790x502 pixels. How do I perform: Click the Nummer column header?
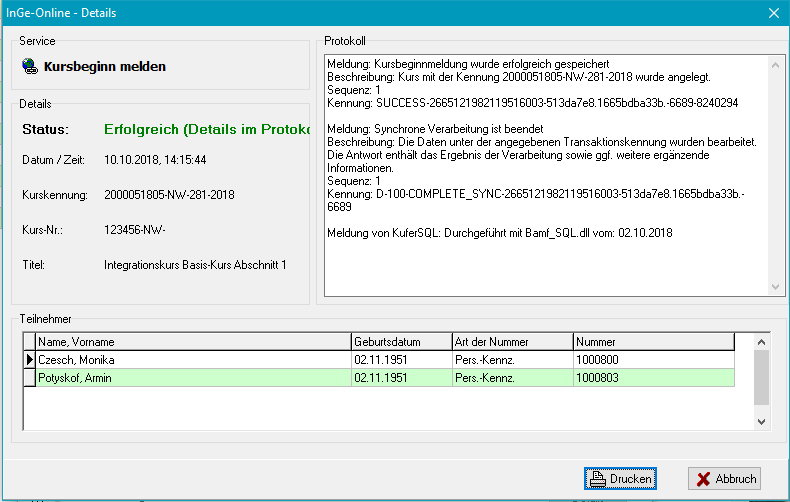[x=654, y=342]
